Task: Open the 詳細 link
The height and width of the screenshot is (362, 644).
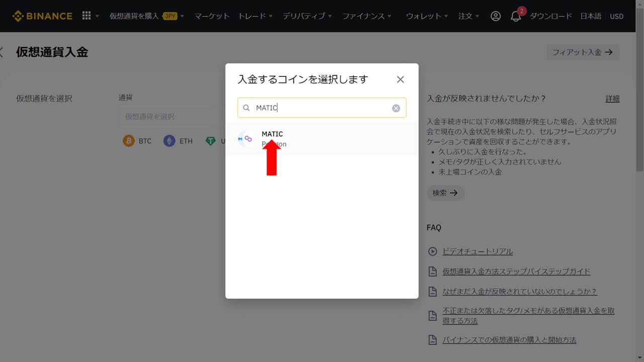Action: tap(612, 99)
